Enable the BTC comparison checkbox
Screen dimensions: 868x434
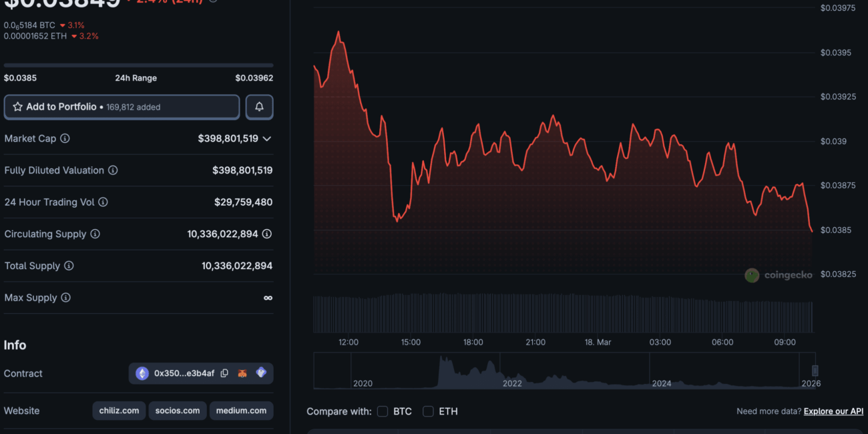[383, 411]
